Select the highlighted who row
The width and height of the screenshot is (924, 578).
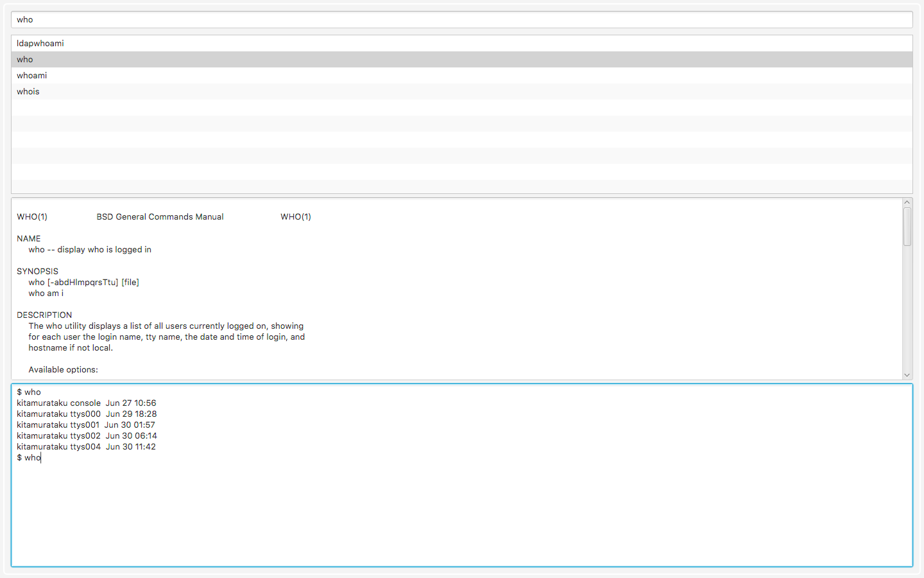462,59
